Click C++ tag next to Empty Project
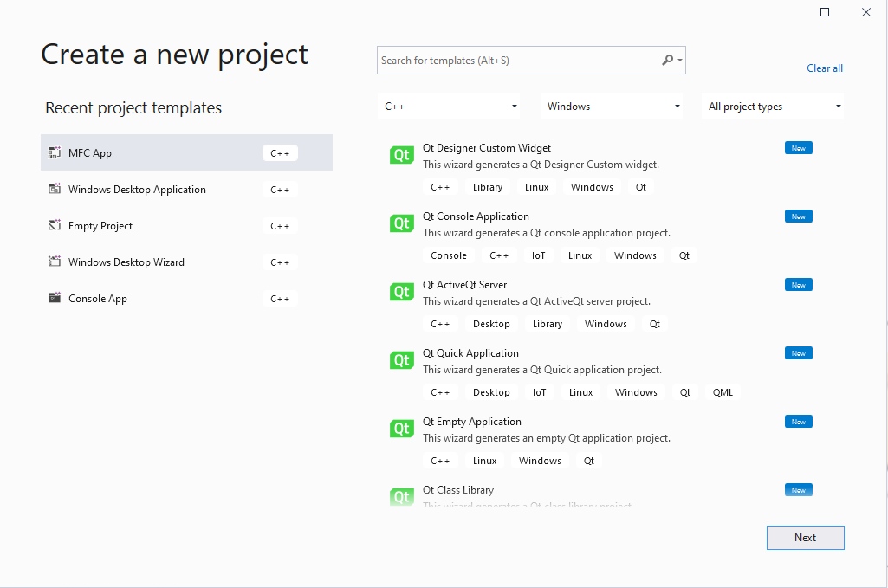The width and height of the screenshot is (888, 588). coord(280,226)
